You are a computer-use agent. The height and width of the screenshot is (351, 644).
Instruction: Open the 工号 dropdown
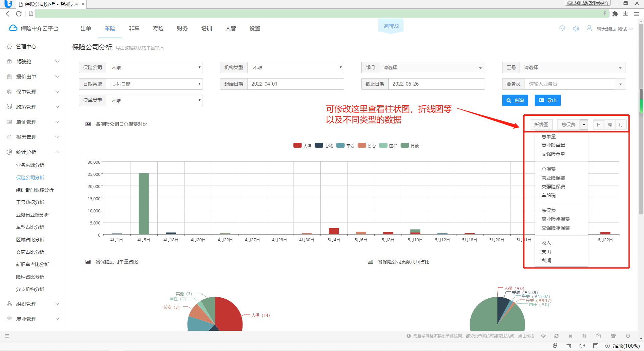[x=573, y=67]
